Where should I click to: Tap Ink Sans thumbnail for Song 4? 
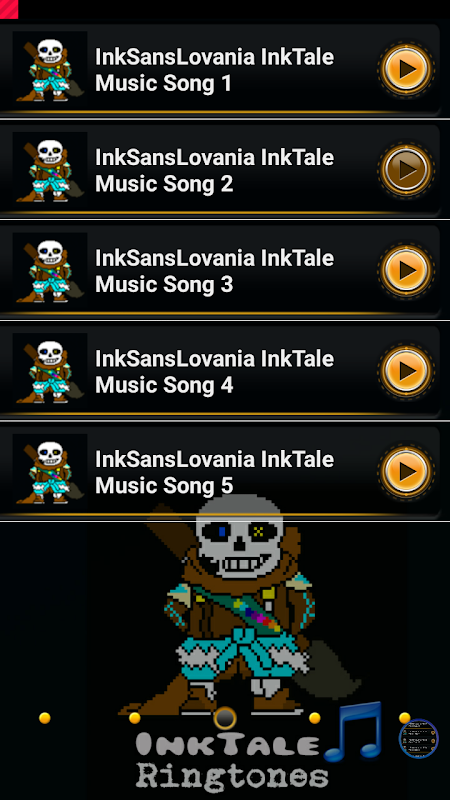click(x=49, y=370)
